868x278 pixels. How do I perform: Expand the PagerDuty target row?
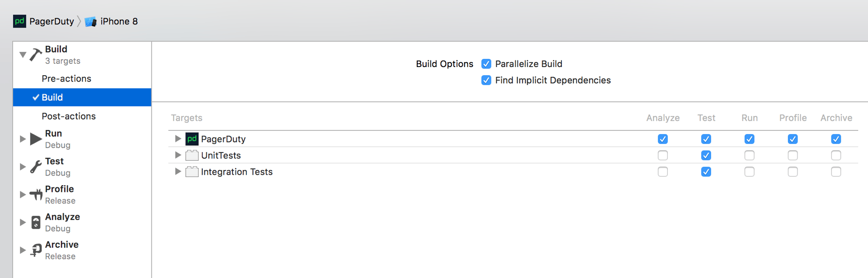tap(178, 139)
